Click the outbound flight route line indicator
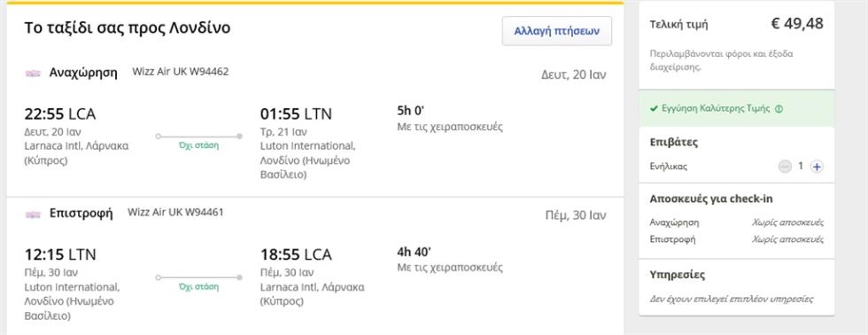Viewport: 868px width, 335px height. click(x=198, y=136)
